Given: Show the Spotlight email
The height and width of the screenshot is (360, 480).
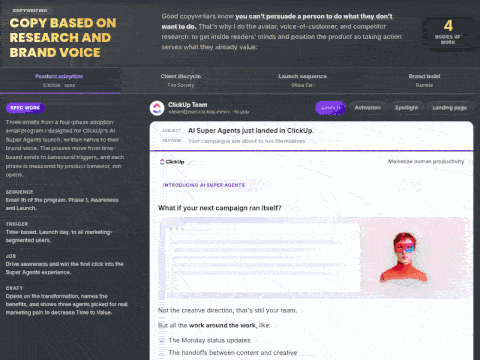Looking at the screenshot, I should point(406,108).
